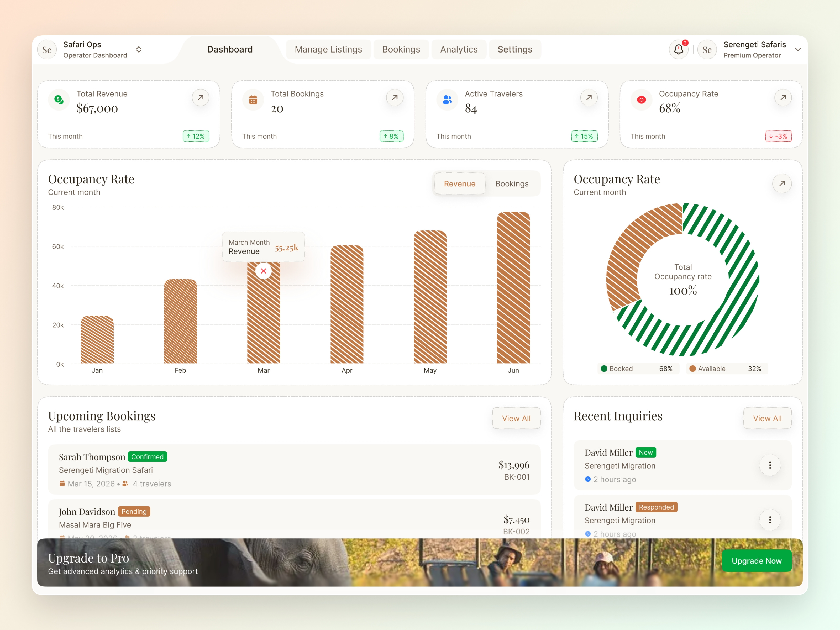The height and width of the screenshot is (630, 840).
Task: Expand the Total Revenue card via its arrow icon
Action: (201, 98)
